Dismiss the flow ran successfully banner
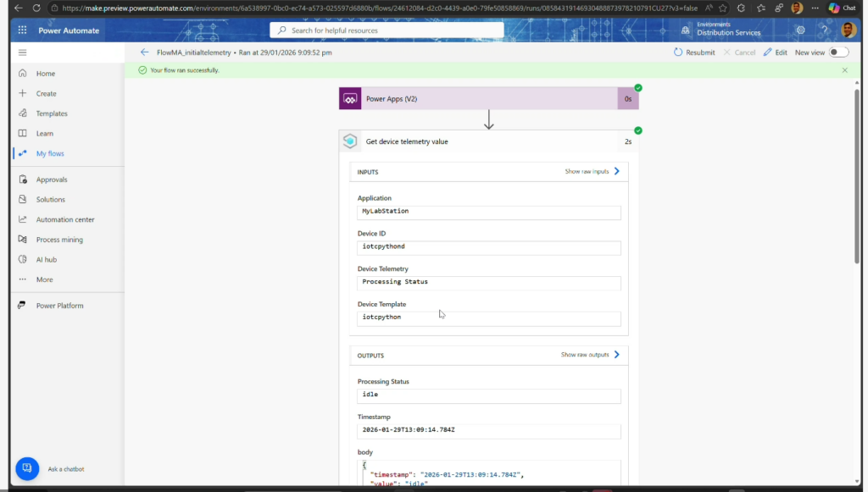Viewport: 868px width, 492px height. pyautogui.click(x=844, y=70)
